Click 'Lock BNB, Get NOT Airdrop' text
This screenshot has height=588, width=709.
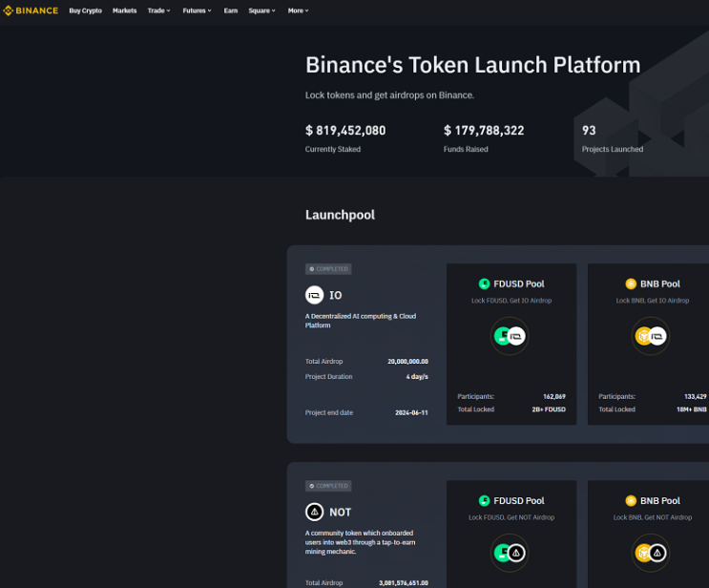(x=653, y=517)
